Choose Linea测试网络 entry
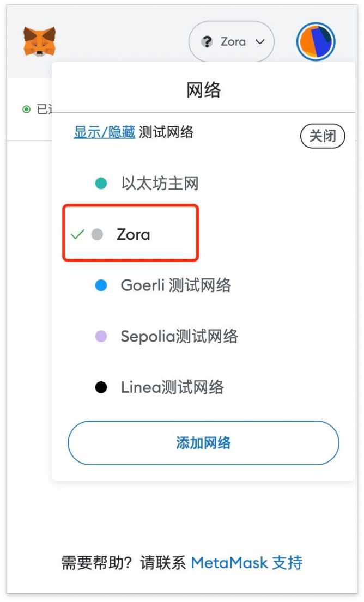 (172, 387)
